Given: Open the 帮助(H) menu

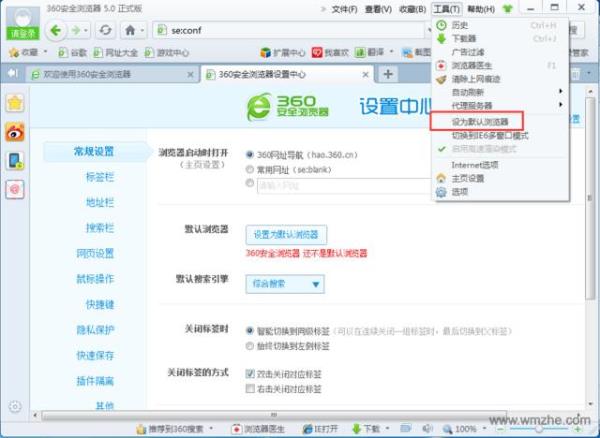Looking at the screenshot, I should [481, 9].
